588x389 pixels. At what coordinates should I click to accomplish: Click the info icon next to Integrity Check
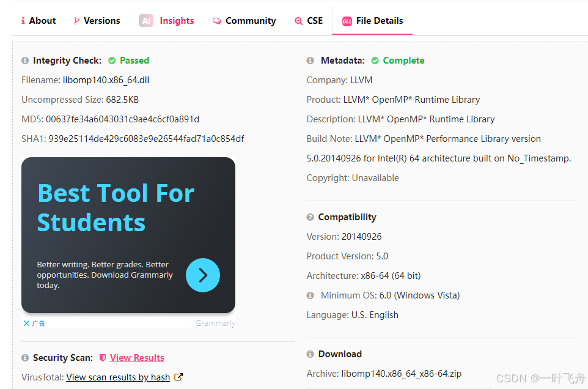[25, 61]
